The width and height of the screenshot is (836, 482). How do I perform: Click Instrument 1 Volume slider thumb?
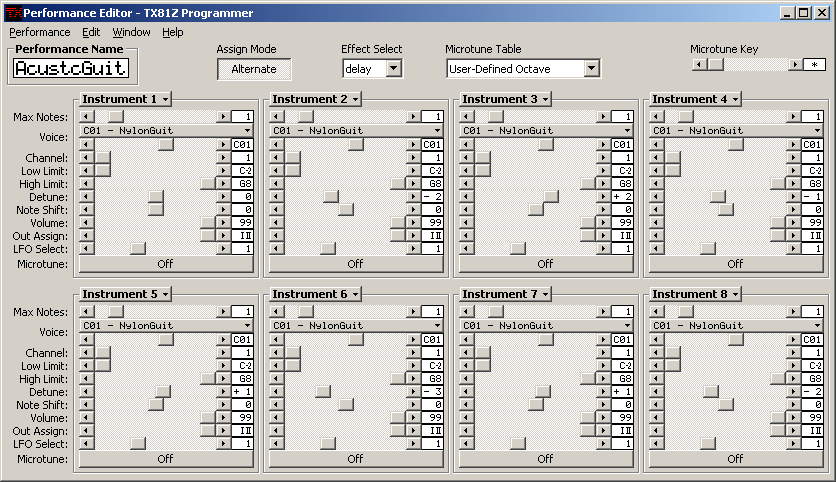click(208, 223)
